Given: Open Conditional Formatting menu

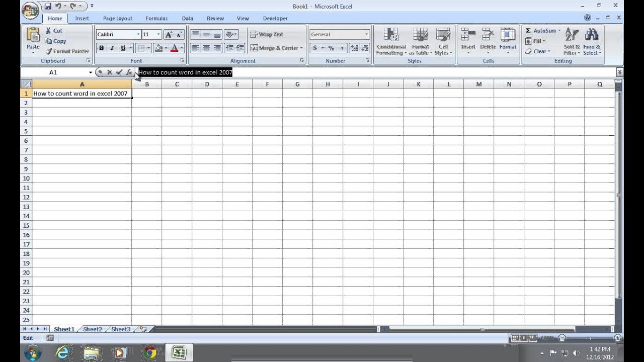Looking at the screenshot, I should (x=391, y=41).
